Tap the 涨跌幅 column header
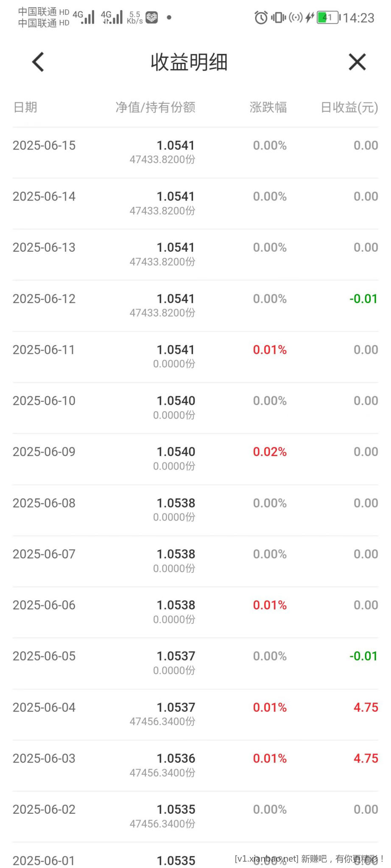This screenshot has height=868, width=391. (268, 107)
